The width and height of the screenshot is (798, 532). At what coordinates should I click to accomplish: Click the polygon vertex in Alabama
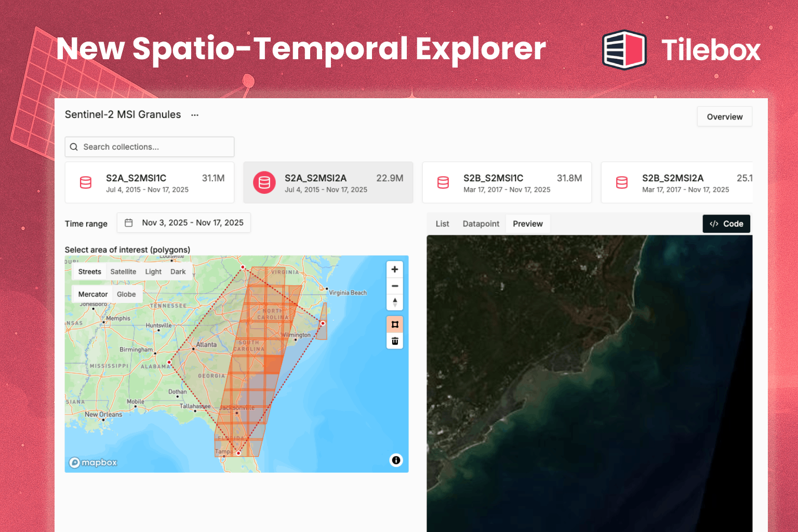tap(169, 362)
